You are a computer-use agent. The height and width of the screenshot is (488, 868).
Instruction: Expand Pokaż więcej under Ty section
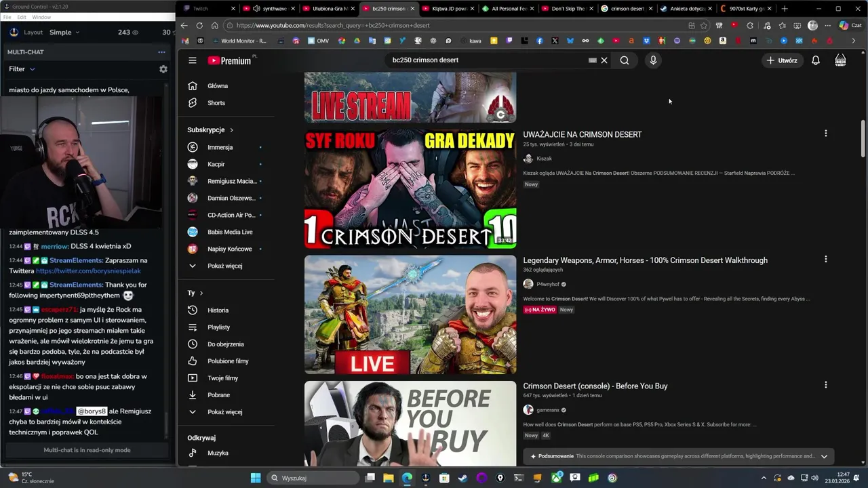click(x=224, y=412)
